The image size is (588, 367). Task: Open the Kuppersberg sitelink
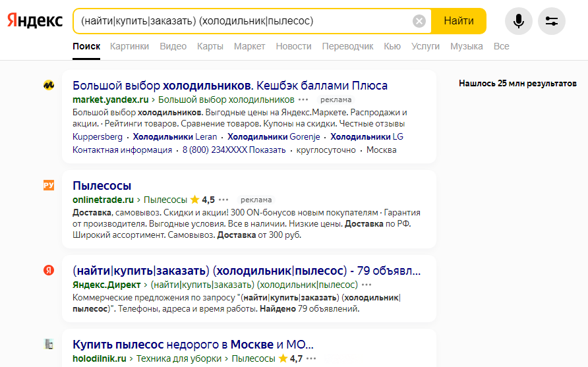pyautogui.click(x=98, y=137)
